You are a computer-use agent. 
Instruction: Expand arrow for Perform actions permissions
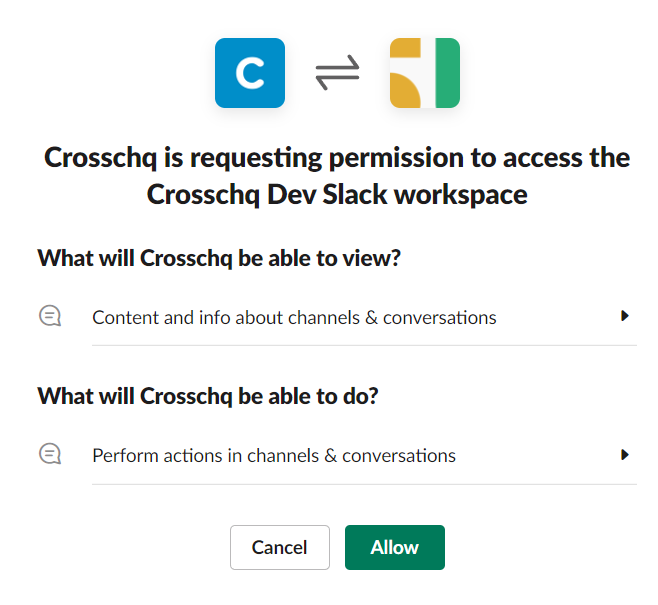tap(625, 455)
